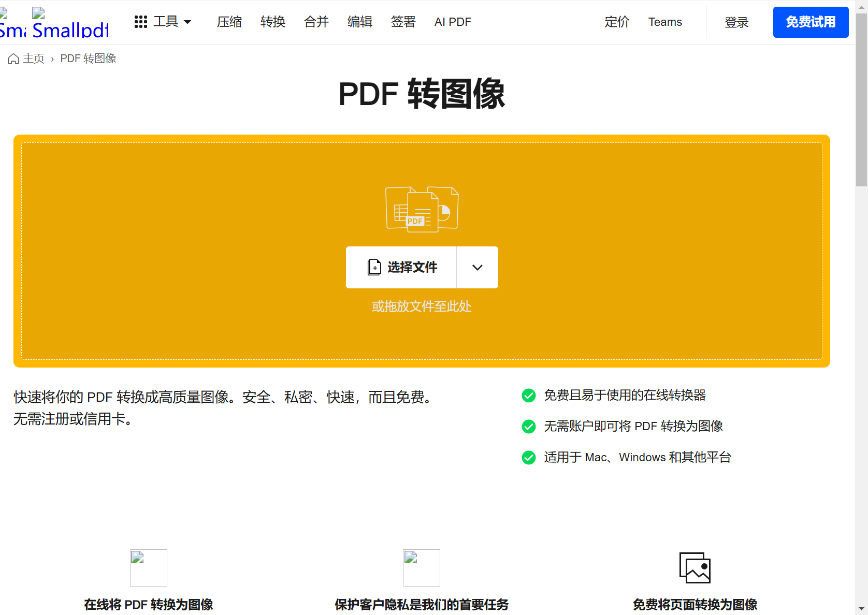The width and height of the screenshot is (868, 615).
Task: Click the green check next to 适用于 Mac、Windows 和其他平台
Action: tap(528, 458)
